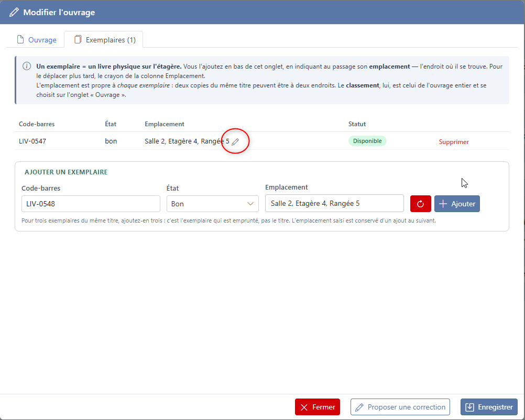The width and height of the screenshot is (525, 420).
Task: Click the save icon in the Enregistrer button
Action: tap(469, 407)
